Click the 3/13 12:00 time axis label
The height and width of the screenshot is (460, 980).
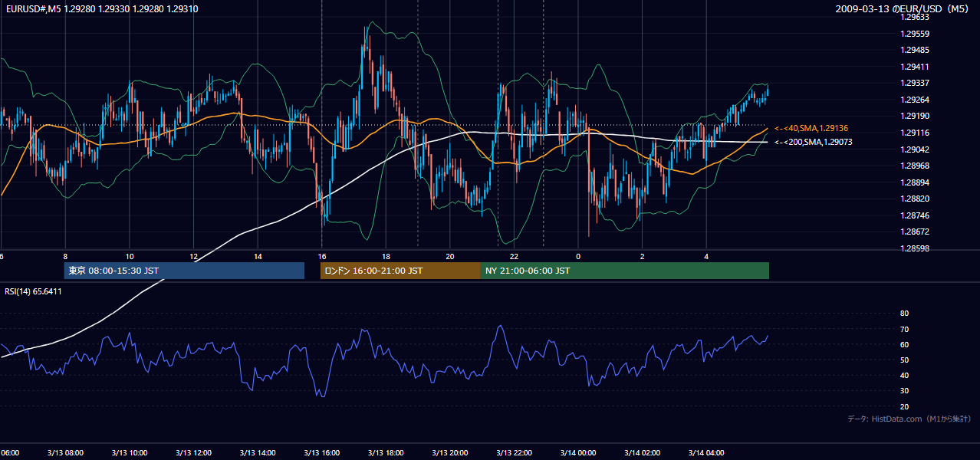tap(194, 452)
